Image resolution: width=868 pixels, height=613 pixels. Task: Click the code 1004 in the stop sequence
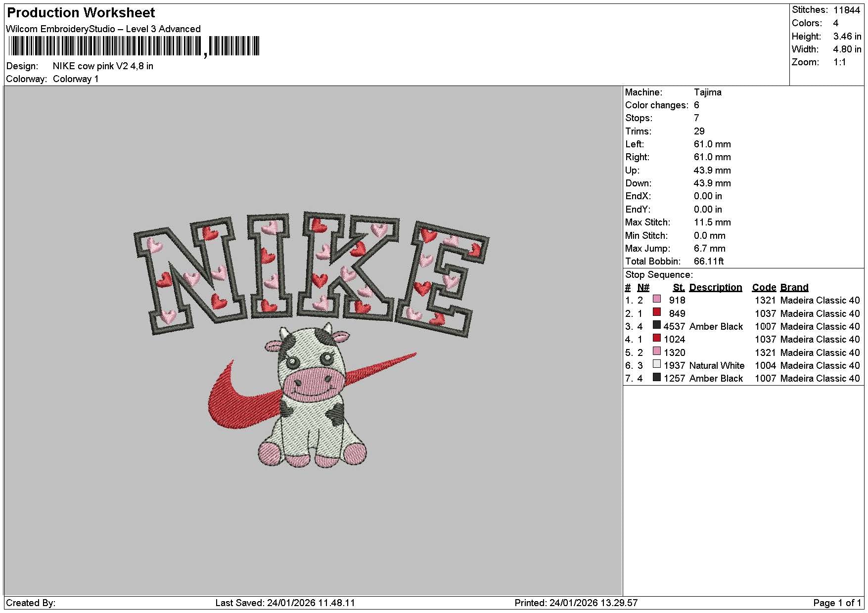click(x=766, y=366)
